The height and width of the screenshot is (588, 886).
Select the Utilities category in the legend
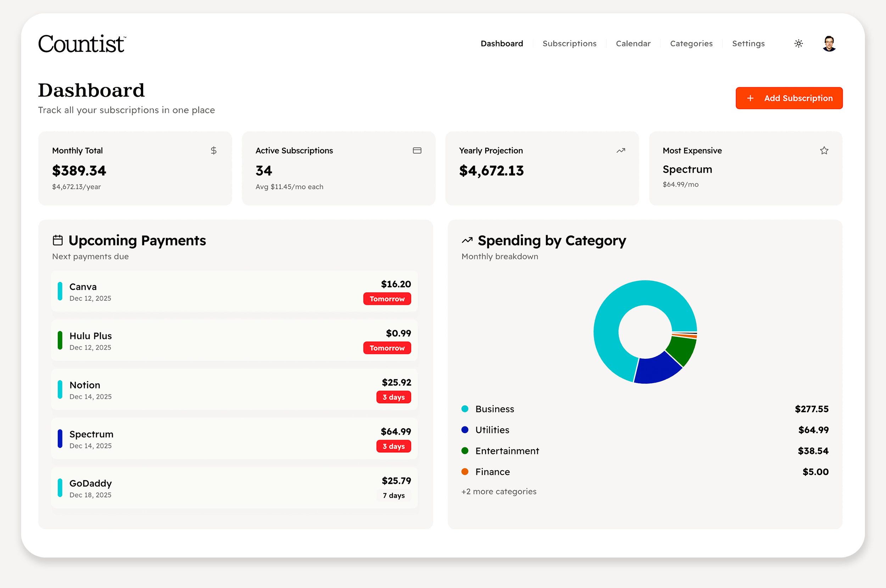(x=465, y=430)
